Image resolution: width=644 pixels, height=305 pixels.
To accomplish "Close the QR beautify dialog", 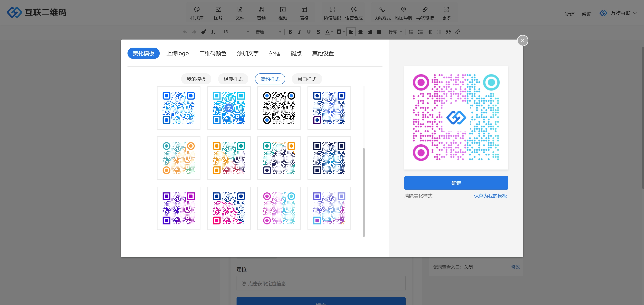I will tap(523, 40).
